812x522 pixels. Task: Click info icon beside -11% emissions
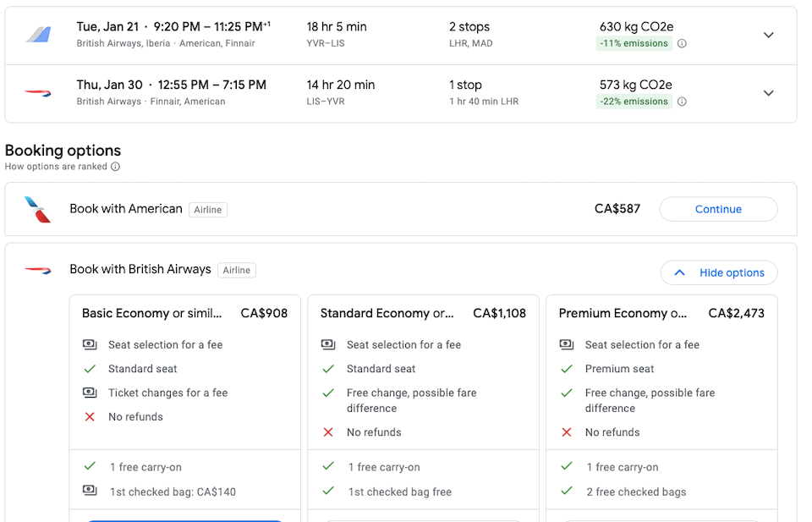pos(682,43)
